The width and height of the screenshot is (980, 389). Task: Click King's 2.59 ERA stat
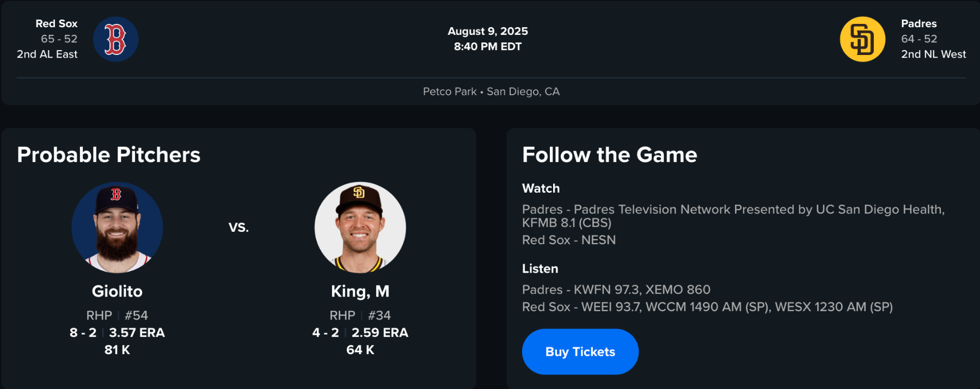tap(379, 332)
